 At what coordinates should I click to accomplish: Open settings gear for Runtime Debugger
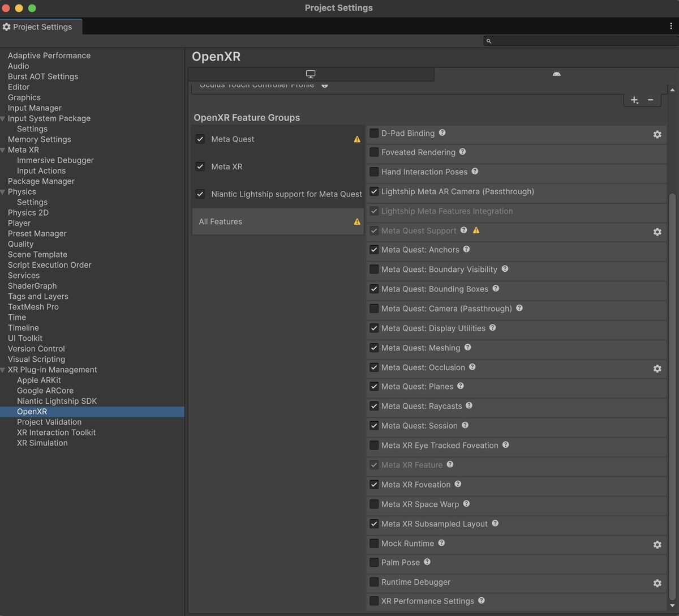tap(657, 583)
